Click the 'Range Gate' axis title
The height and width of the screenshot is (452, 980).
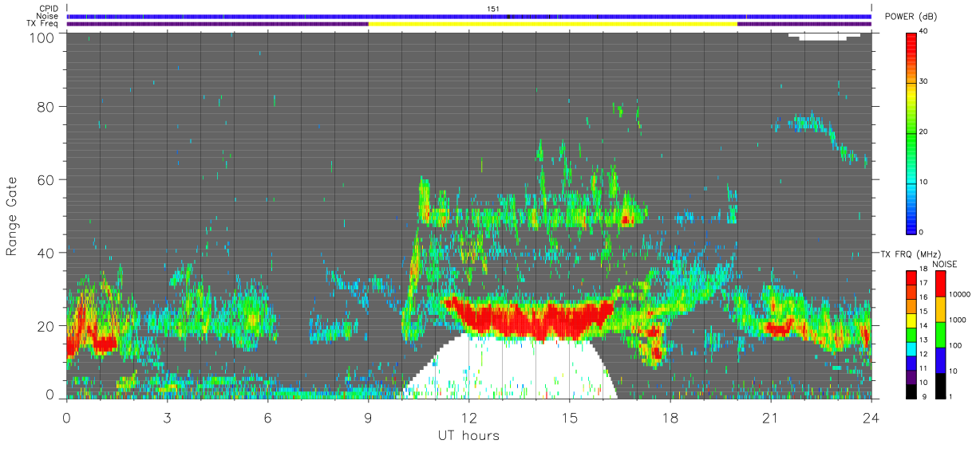pyautogui.click(x=12, y=216)
